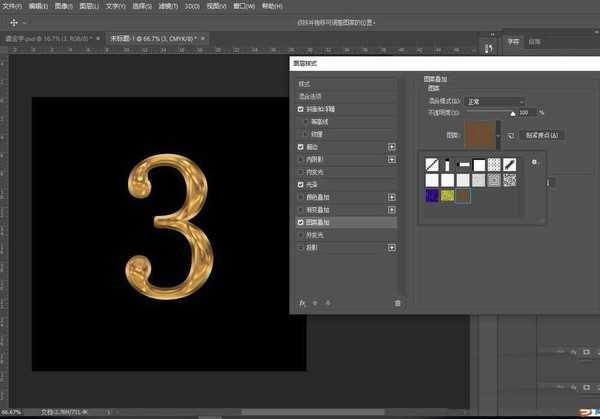Open the pattern picker gear menu

pyautogui.click(x=535, y=161)
